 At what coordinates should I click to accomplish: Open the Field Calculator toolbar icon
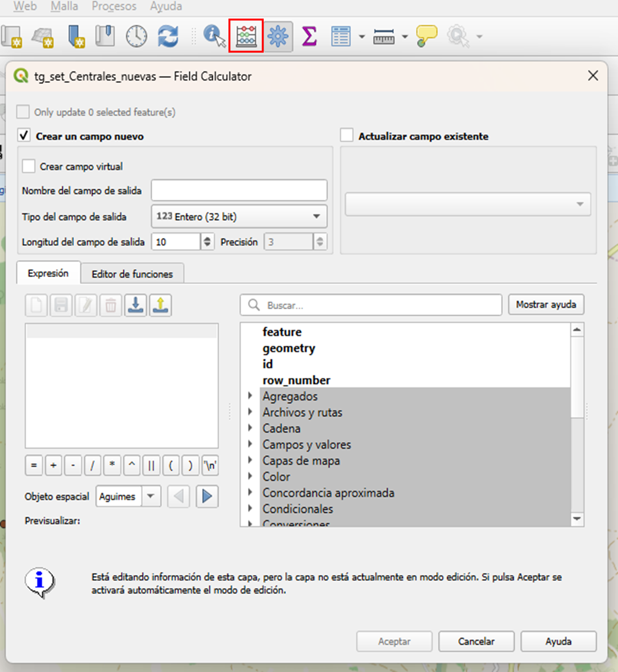coord(246,36)
